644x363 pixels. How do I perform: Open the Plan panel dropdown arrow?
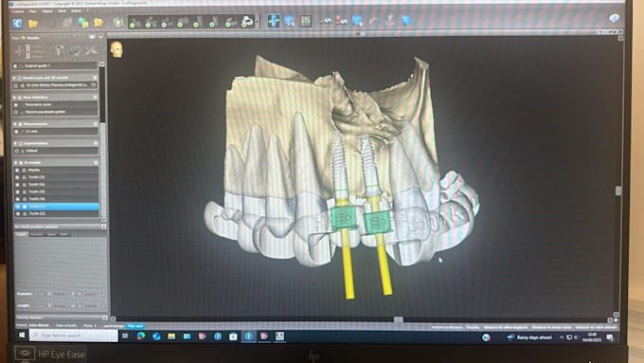point(100,37)
